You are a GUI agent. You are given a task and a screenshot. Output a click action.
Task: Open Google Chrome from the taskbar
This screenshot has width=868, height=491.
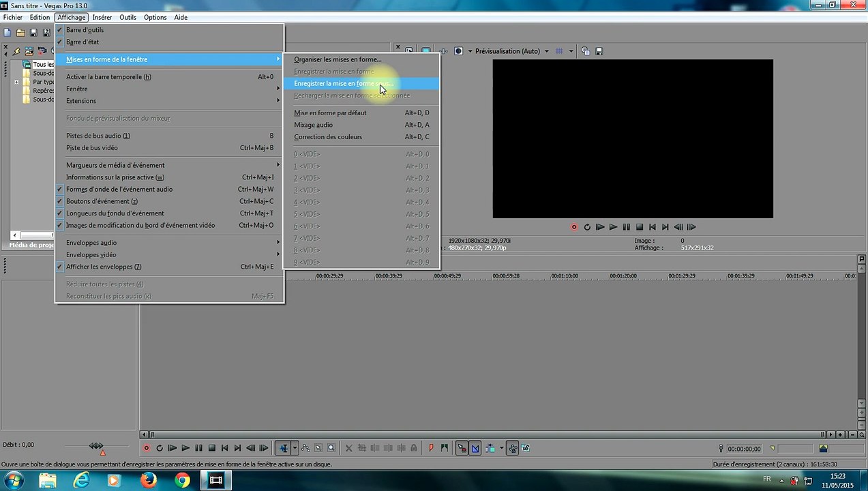click(x=182, y=481)
